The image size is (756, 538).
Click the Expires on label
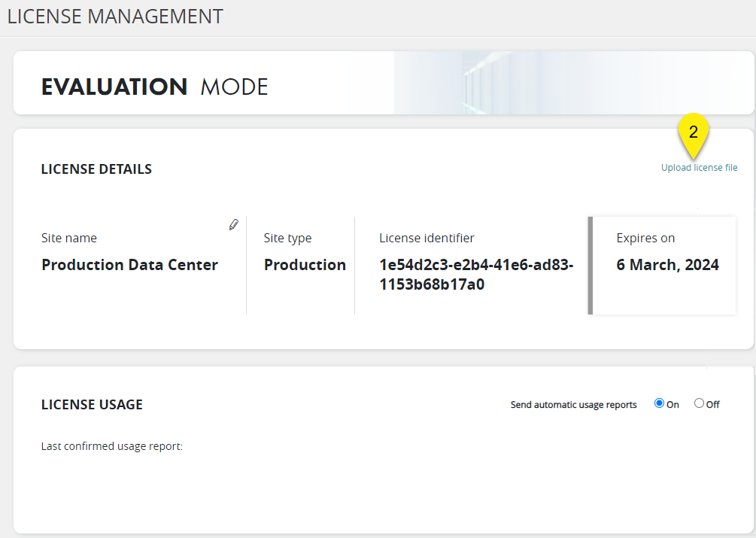pos(645,238)
